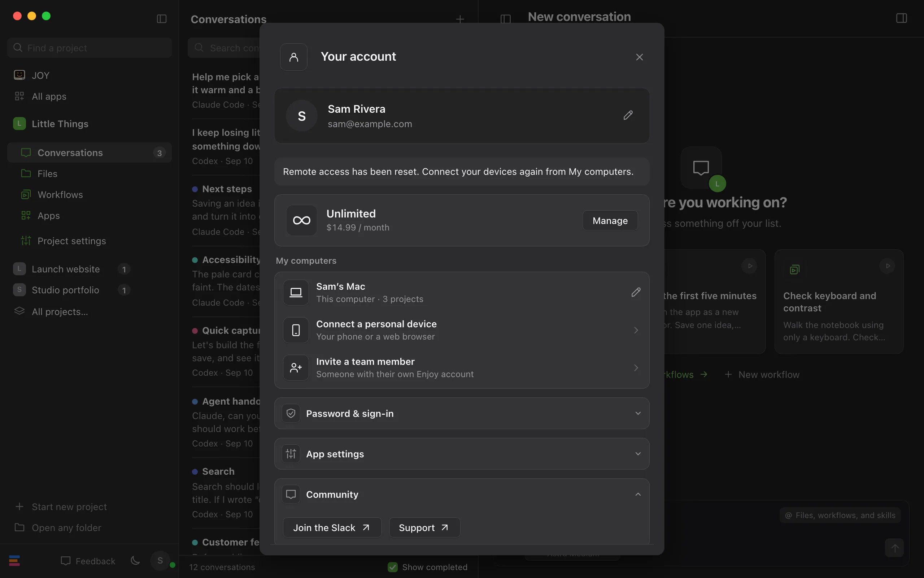Toggle right panel icon at top right
The width and height of the screenshot is (924, 578).
click(x=902, y=18)
